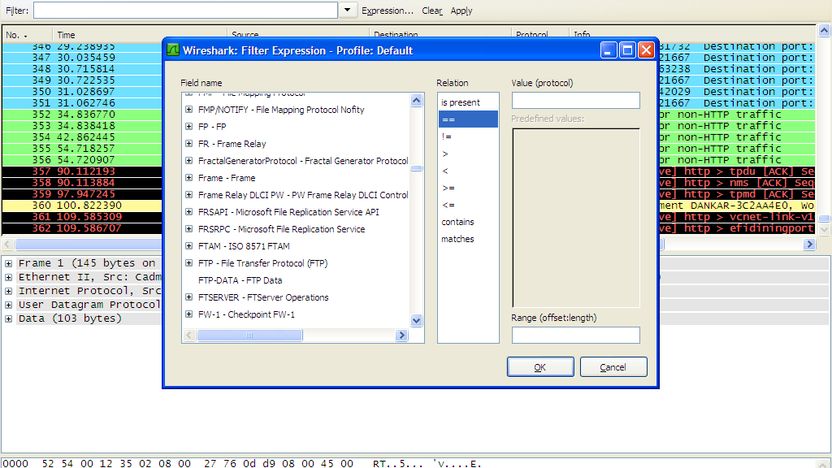Select packet 360 at time 100.822390
The image size is (832, 468).
82,205
